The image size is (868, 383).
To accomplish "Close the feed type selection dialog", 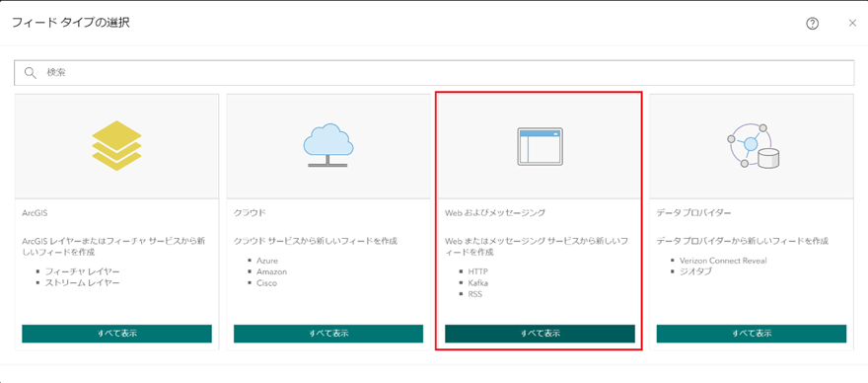I will pyautogui.click(x=852, y=23).
